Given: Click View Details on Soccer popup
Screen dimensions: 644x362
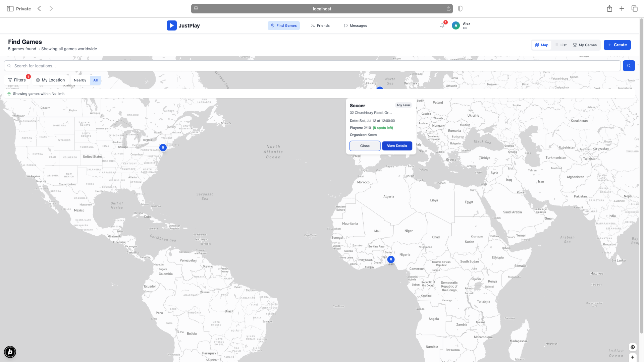Looking at the screenshot, I should (x=397, y=146).
